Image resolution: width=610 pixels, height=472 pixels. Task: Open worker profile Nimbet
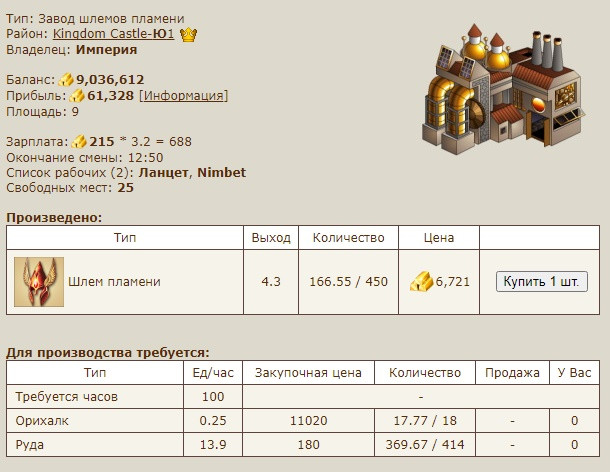click(222, 172)
